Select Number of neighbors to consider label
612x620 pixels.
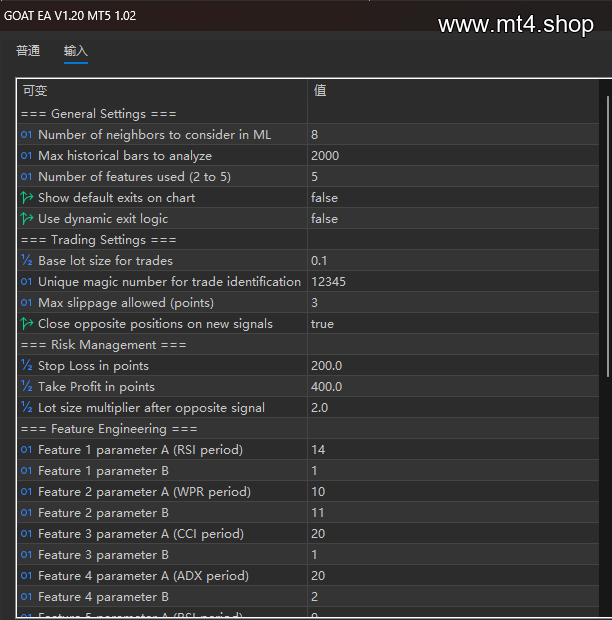tap(155, 135)
